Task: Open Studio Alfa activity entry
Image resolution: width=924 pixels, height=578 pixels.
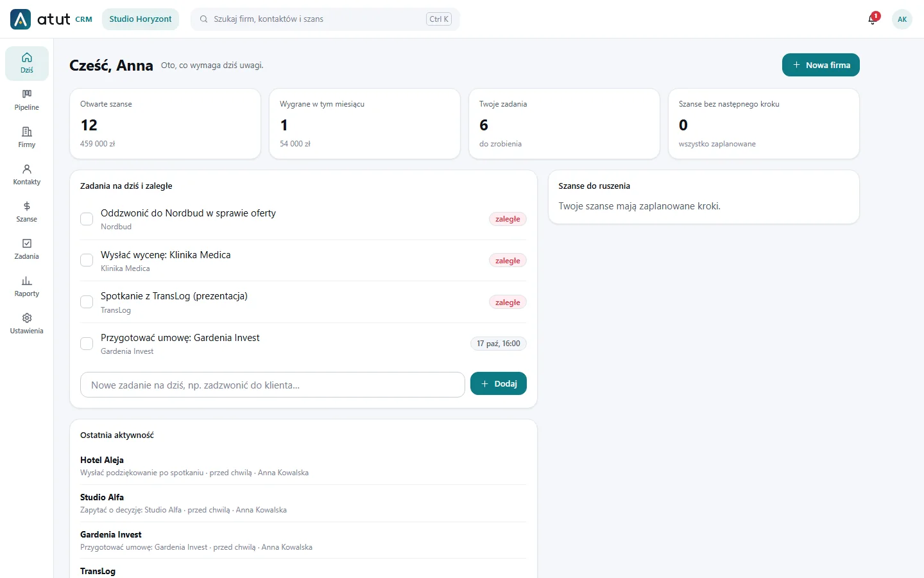Action: [303, 504]
